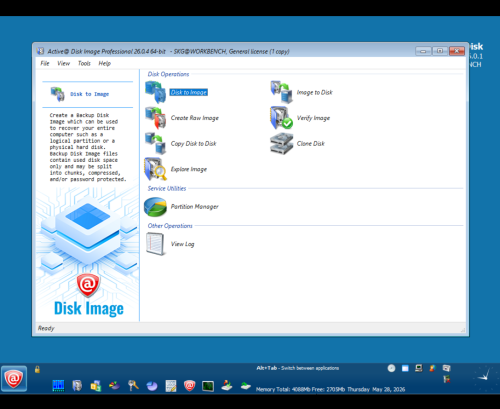Open the pie chart icon on the taskbar
The width and height of the screenshot is (500, 409).
pyautogui.click(x=152, y=386)
